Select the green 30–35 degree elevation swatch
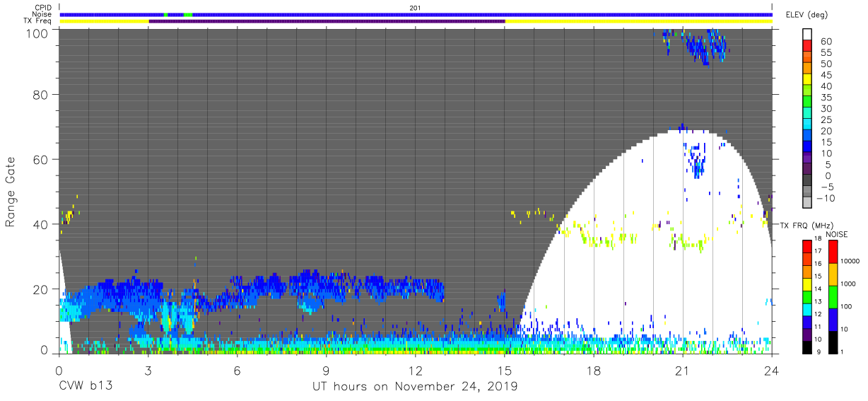 (807, 103)
